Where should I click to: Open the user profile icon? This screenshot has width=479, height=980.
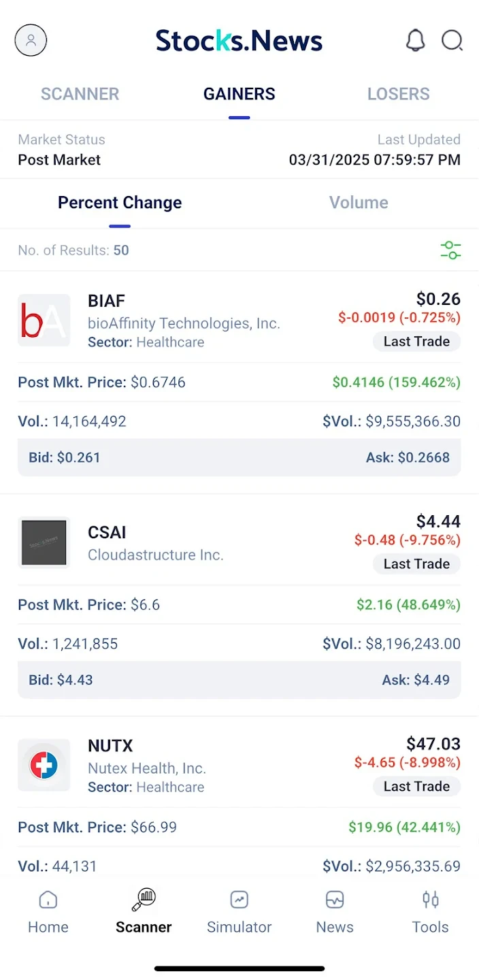[x=31, y=41]
